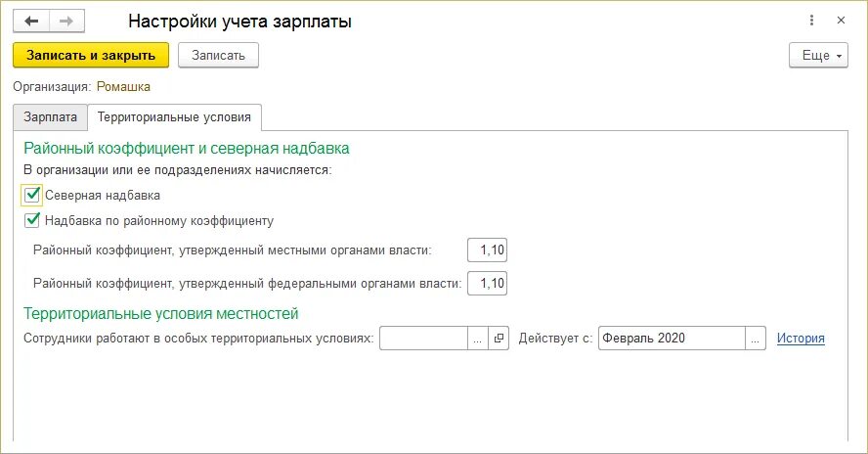Click the special territorial conditions input field
The image size is (868, 454).
tap(423, 339)
